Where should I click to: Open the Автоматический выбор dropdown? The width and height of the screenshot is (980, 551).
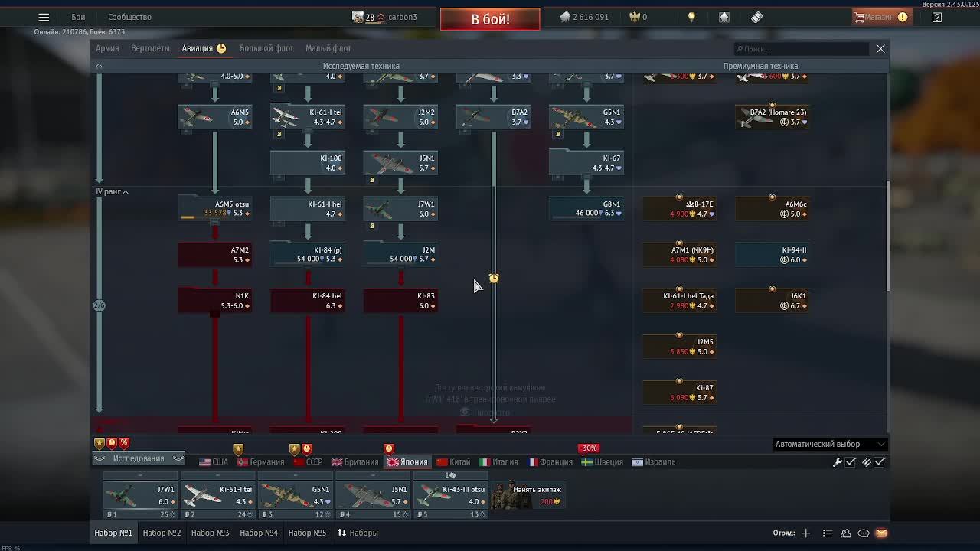pos(830,444)
